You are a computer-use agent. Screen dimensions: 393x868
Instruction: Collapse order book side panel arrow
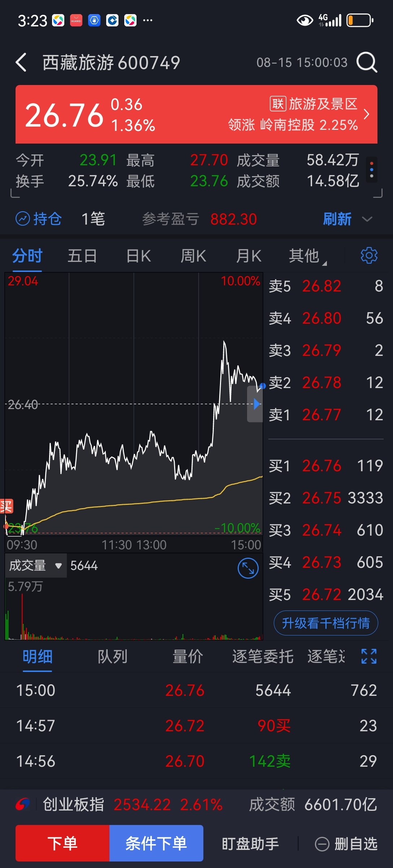click(255, 404)
